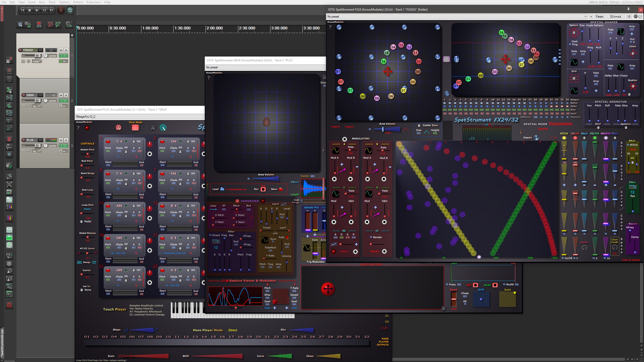Click the 32 in+out routing button
The width and height of the screenshot is (644, 362).
615,17
